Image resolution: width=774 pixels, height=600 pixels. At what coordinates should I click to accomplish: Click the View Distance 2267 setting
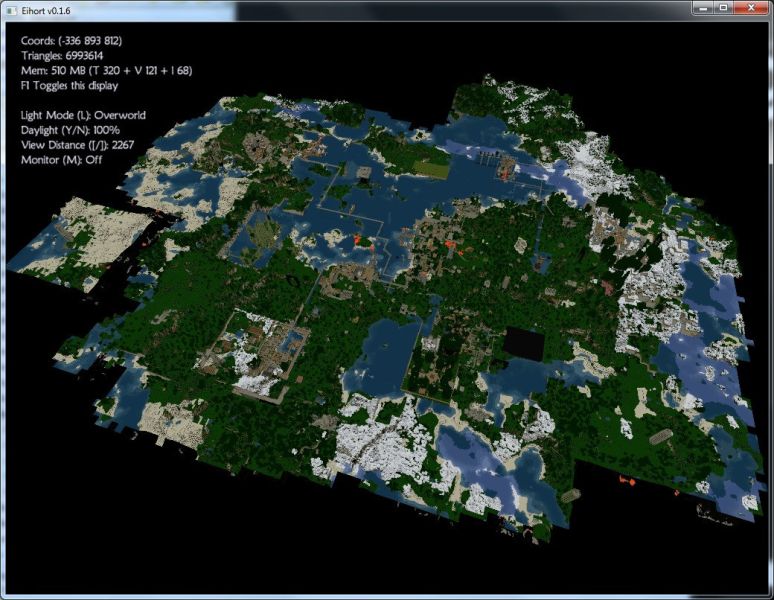pos(77,145)
